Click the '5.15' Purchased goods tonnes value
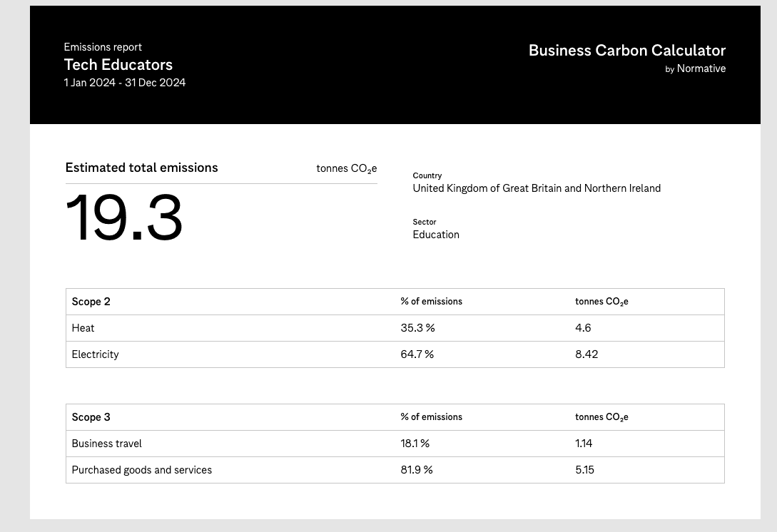777x532 pixels. click(x=585, y=469)
